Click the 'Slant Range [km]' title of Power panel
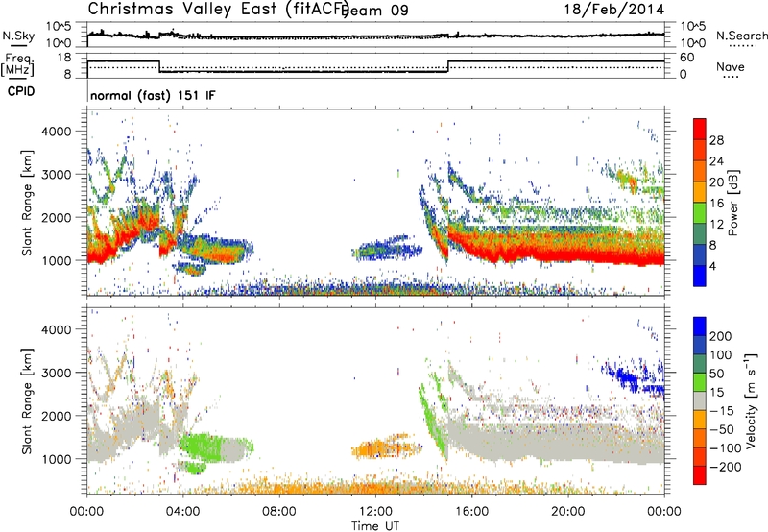The image size is (768, 532). (x=27, y=203)
